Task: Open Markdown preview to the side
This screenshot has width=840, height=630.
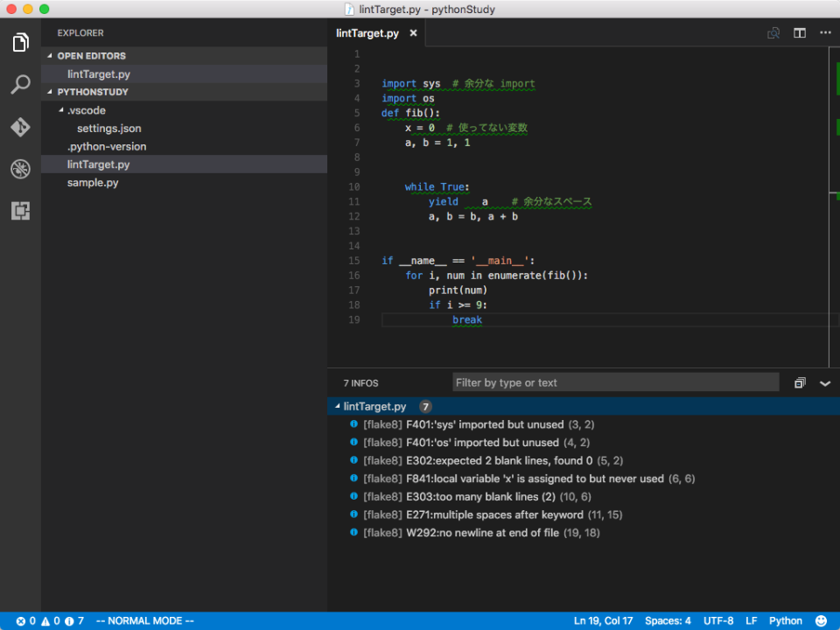Action: [773, 32]
